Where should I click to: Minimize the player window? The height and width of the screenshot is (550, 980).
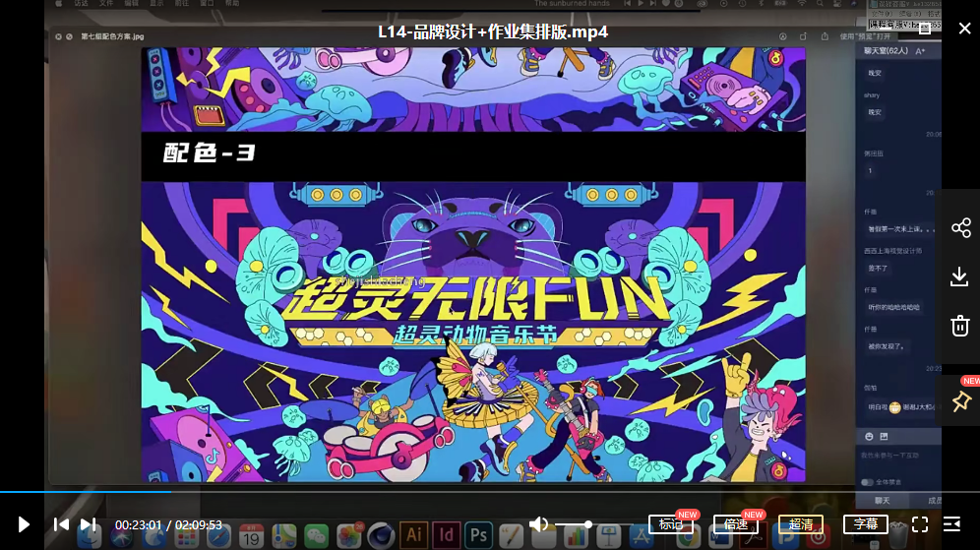click(x=885, y=29)
